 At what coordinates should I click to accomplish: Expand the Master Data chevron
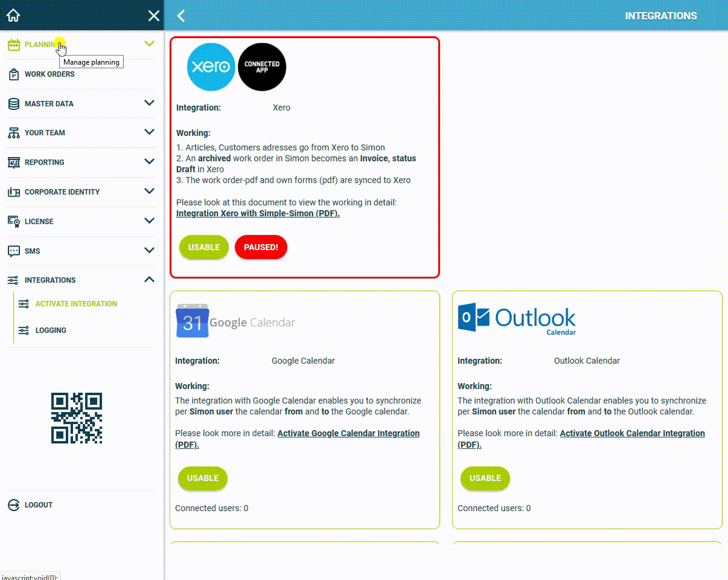pyautogui.click(x=150, y=103)
